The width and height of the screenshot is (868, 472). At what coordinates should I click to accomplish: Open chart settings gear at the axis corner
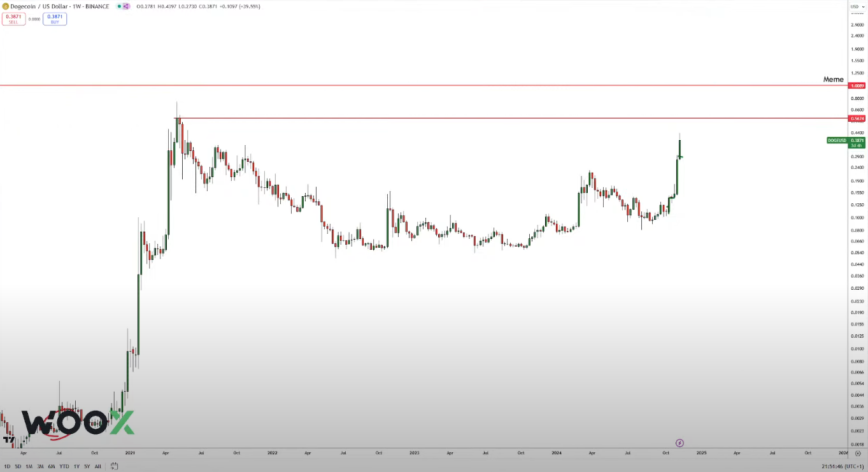coord(858,454)
